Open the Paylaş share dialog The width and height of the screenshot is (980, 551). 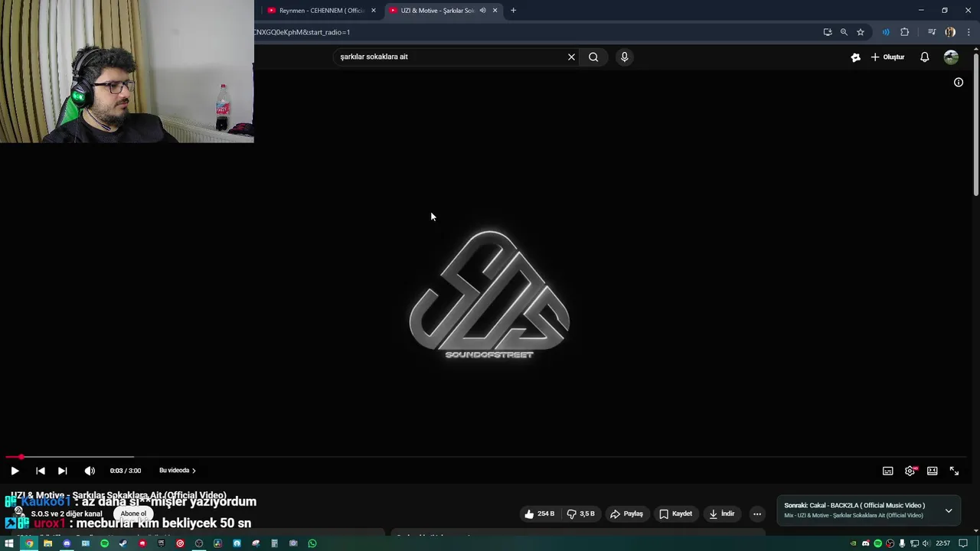[627, 514]
